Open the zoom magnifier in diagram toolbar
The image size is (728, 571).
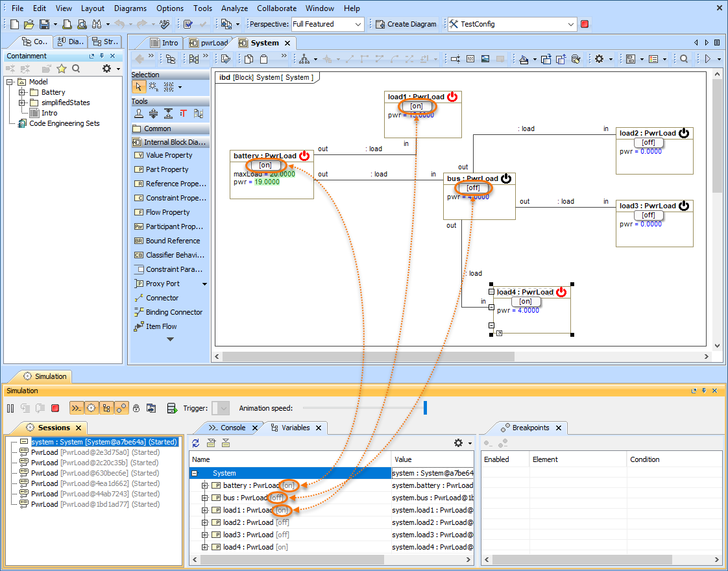(684, 59)
